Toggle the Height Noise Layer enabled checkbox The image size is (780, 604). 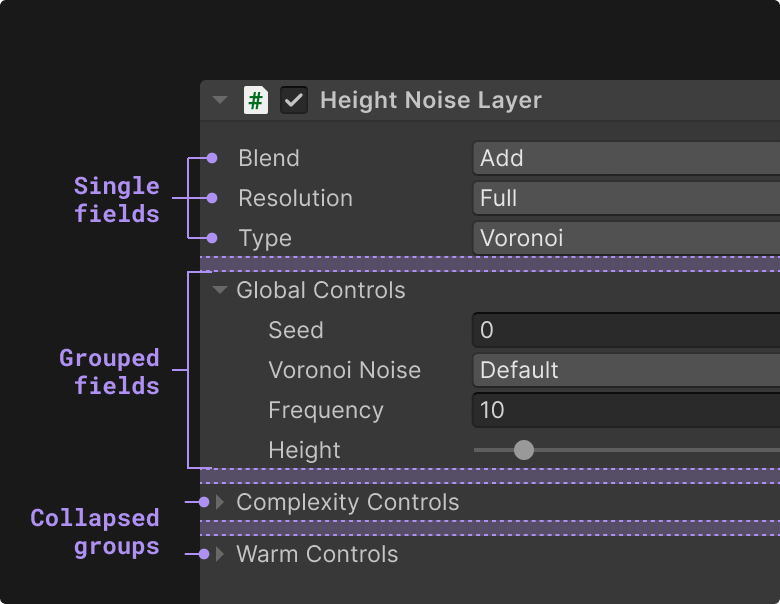[x=293, y=100]
